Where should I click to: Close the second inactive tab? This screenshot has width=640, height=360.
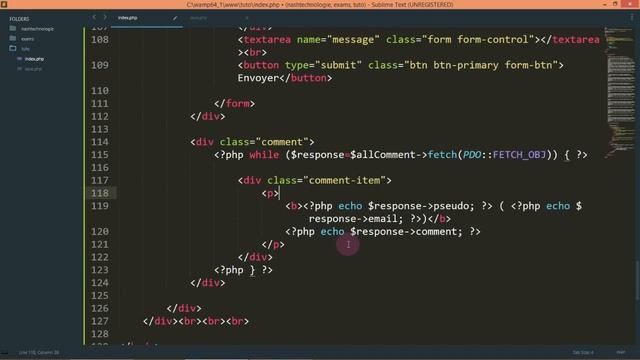(x=246, y=18)
